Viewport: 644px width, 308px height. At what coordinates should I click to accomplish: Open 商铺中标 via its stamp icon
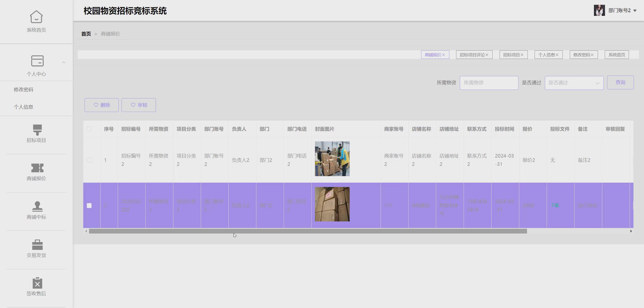(x=37, y=206)
